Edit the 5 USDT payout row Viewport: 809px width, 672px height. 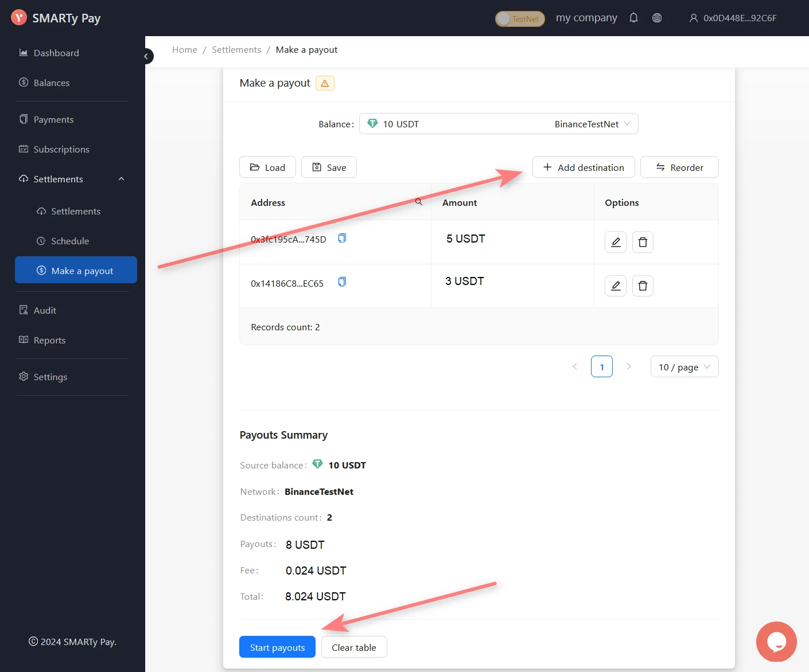[615, 242]
